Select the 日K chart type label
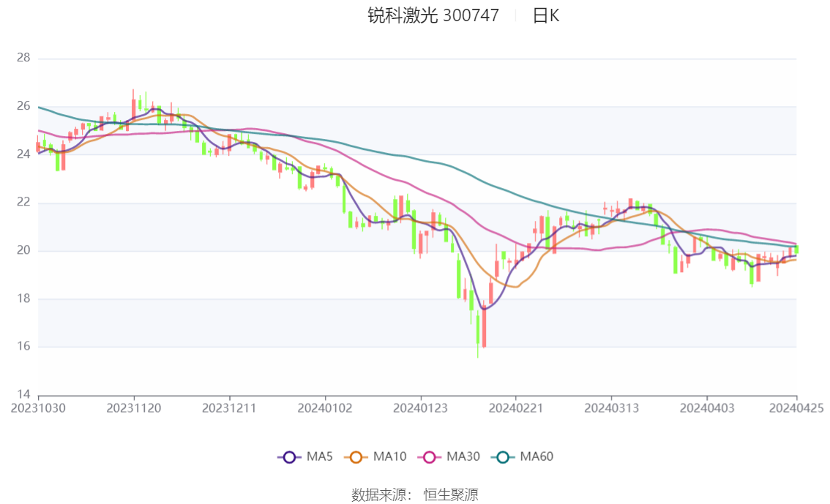The image size is (830, 504). [545, 15]
